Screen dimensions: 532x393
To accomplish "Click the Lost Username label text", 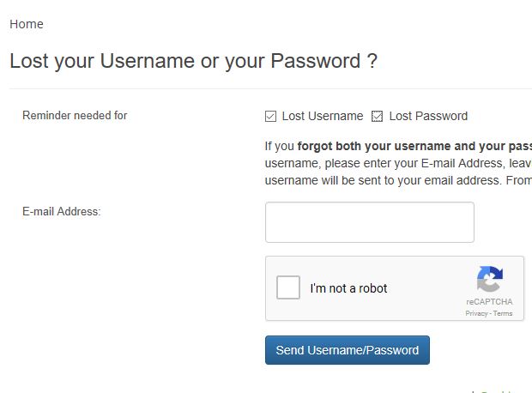I will coord(323,116).
